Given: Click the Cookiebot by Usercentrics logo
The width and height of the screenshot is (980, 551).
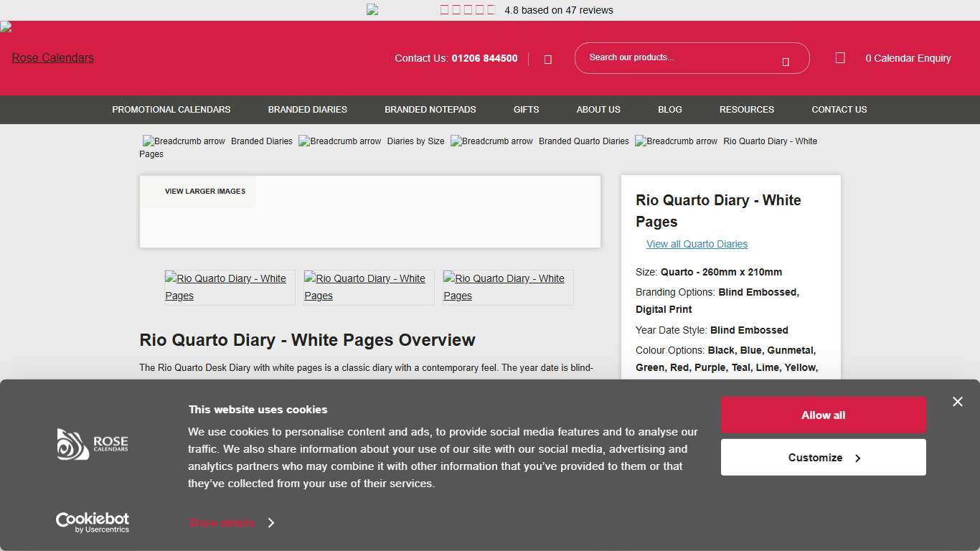Looking at the screenshot, I should 92,522.
